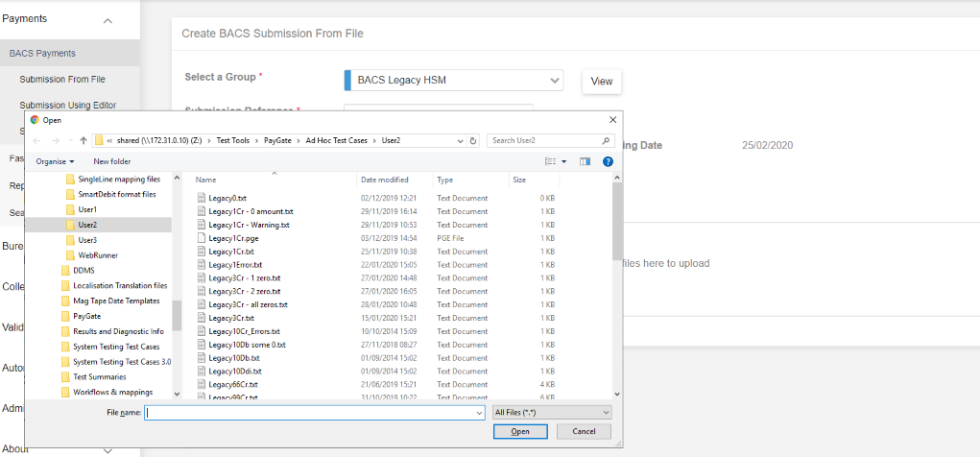The image size is (980, 457).
Task: Select User1 folder in tree
Action: (87, 209)
